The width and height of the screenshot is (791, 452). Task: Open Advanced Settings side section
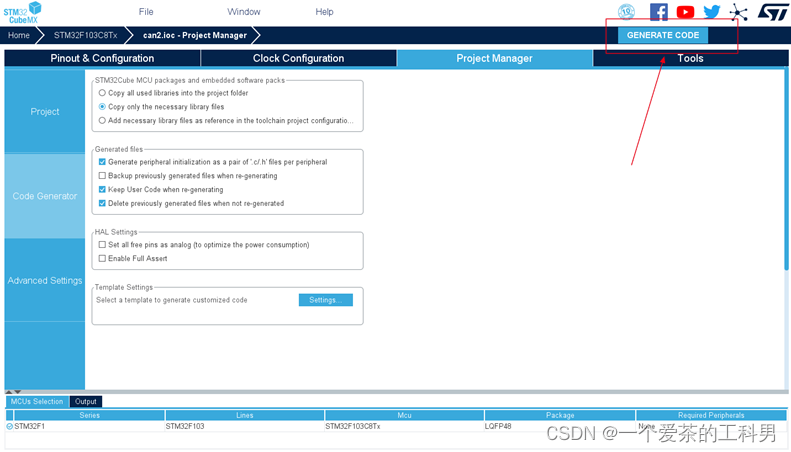pos(45,280)
